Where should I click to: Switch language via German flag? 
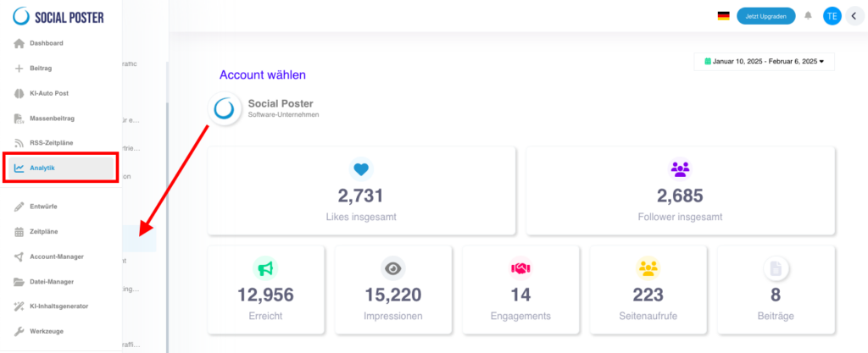724,16
